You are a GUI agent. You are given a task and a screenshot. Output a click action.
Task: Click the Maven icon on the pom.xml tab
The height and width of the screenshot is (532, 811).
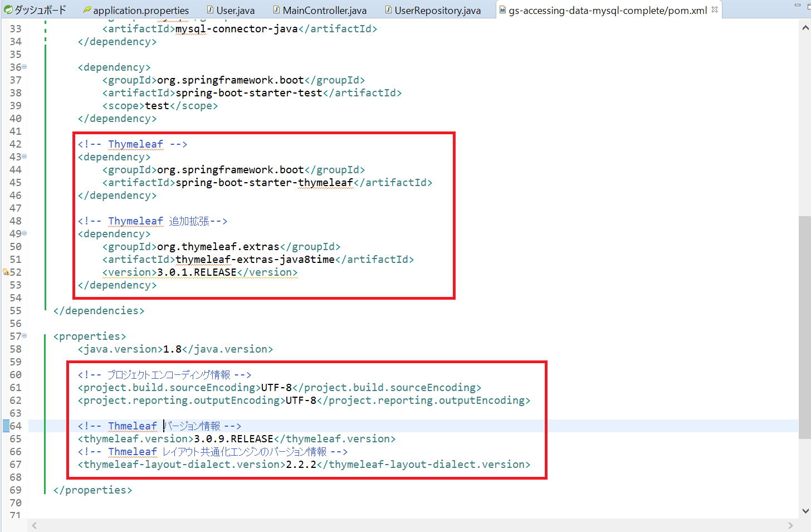tap(502, 10)
